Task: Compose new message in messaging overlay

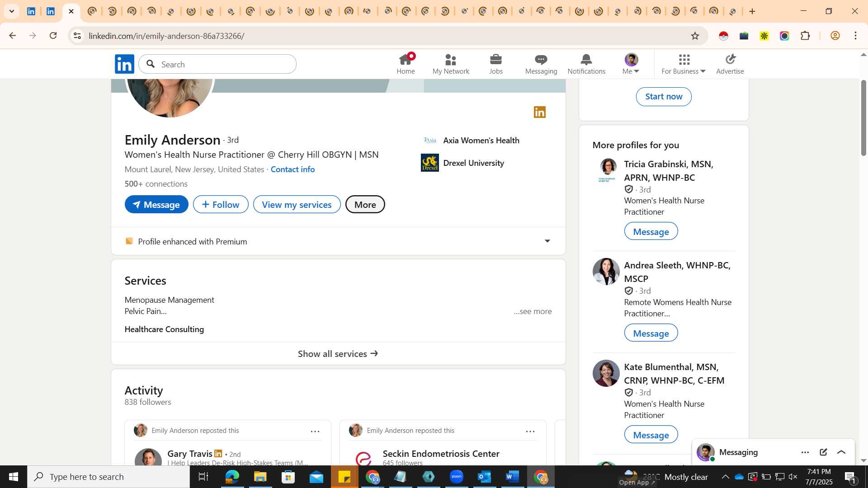Action: click(823, 452)
